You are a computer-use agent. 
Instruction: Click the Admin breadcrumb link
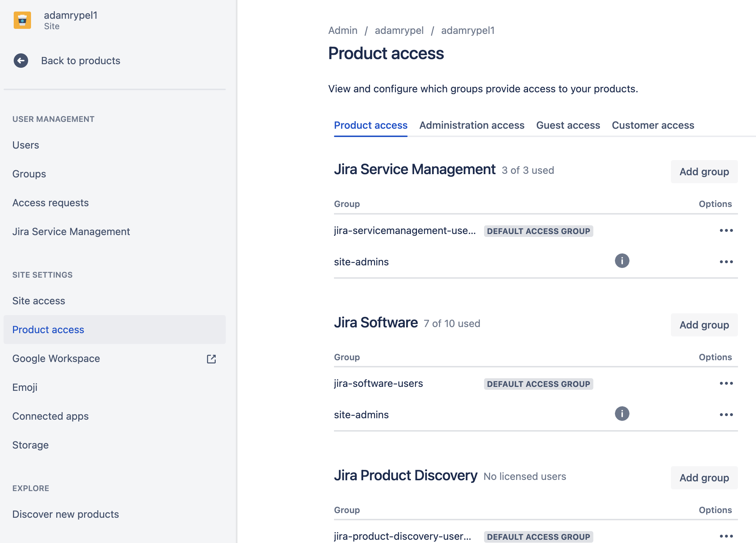(x=343, y=30)
